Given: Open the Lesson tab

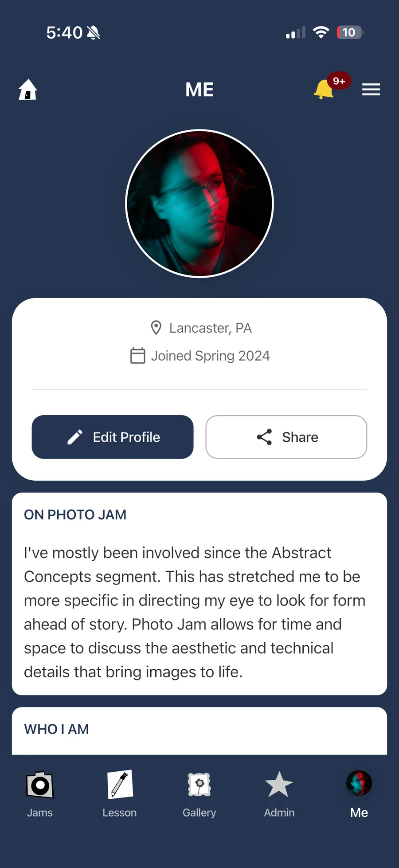Looking at the screenshot, I should point(120,793).
